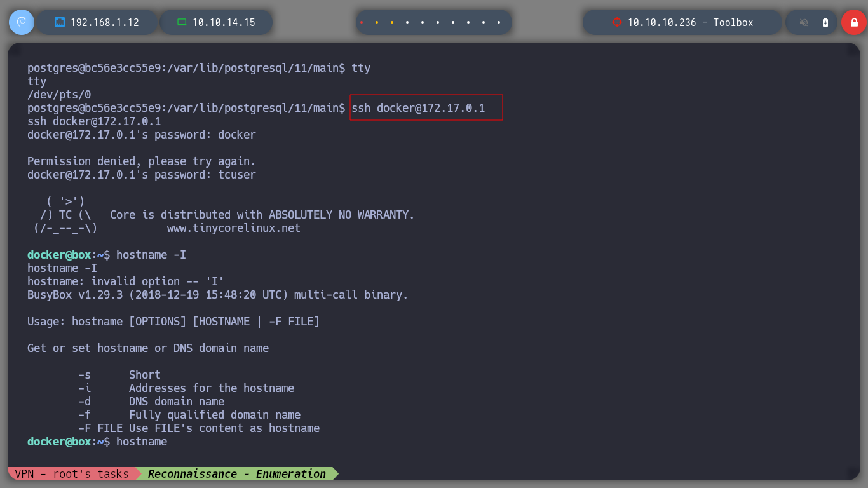Click the first line's "tty" command prompt
The image size is (868, 488).
199,68
